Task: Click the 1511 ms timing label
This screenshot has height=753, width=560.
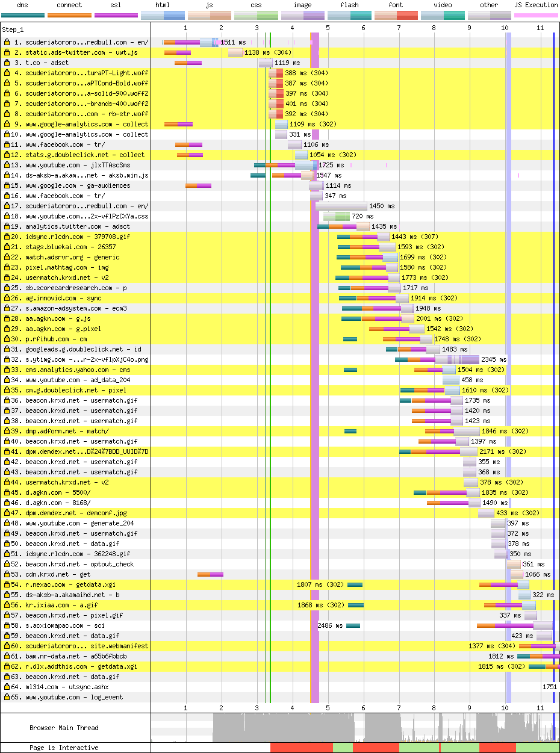Action: click(233, 42)
